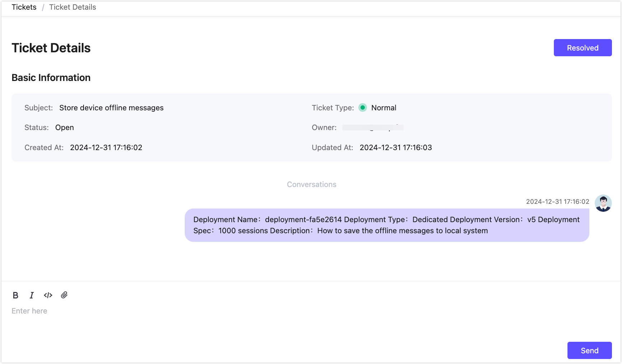Insert a code block using the code icon

click(x=48, y=295)
